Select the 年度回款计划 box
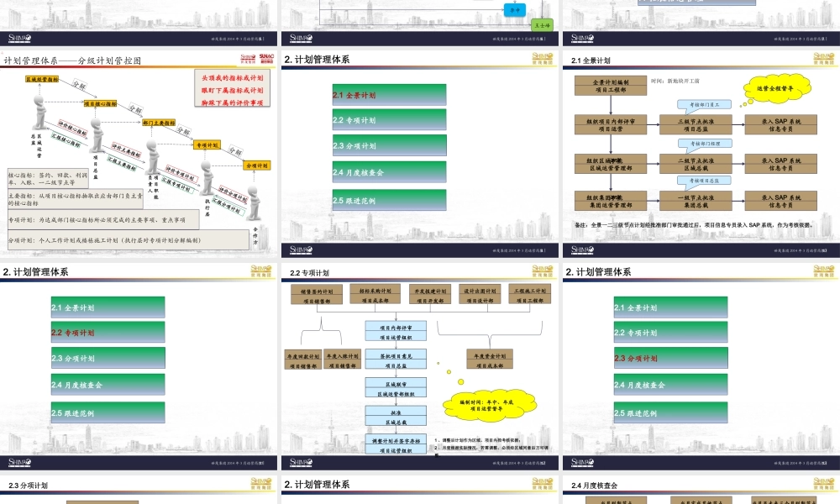The image size is (840, 504). tap(303, 360)
